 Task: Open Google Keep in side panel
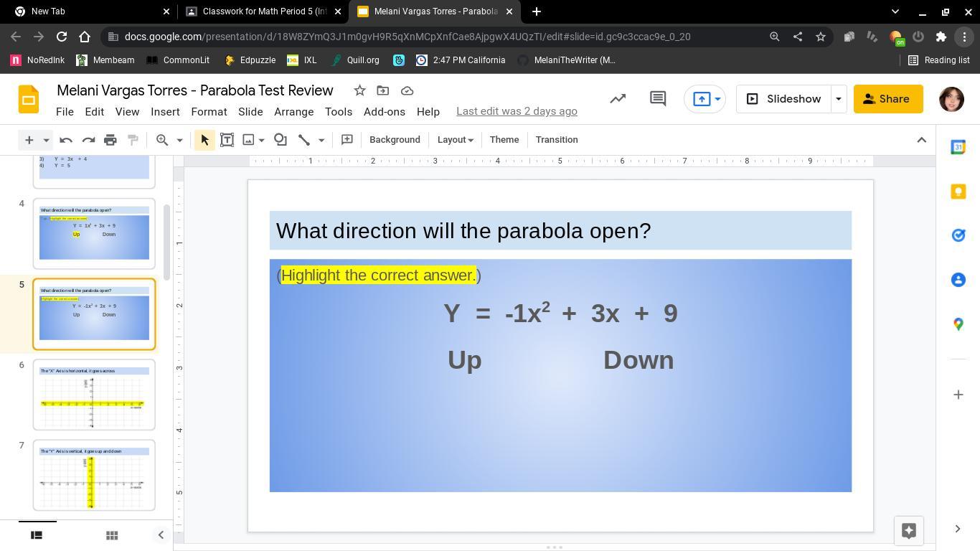(958, 192)
